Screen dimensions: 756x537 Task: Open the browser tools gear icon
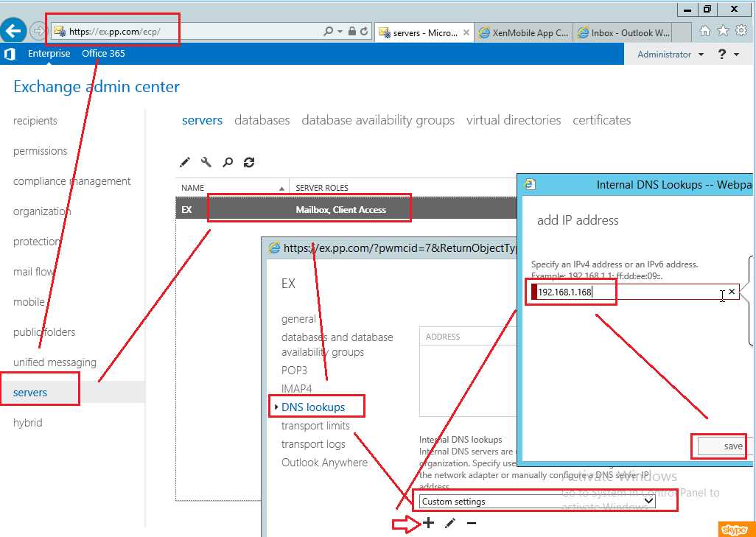coord(741,31)
